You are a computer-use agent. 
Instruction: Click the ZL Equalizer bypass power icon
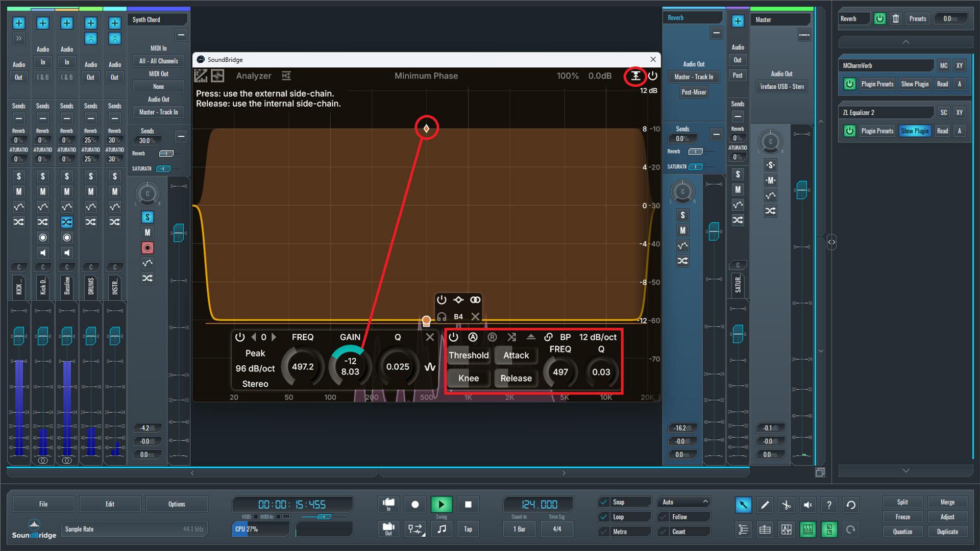pyautogui.click(x=653, y=76)
